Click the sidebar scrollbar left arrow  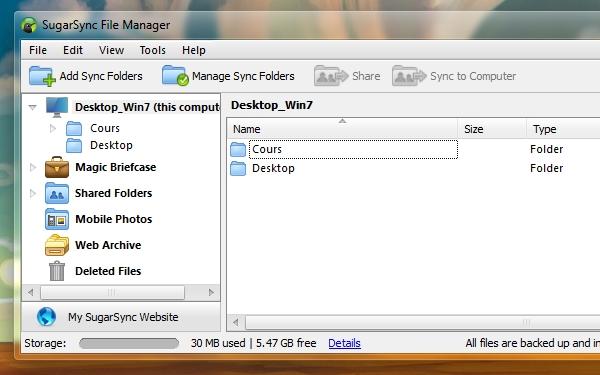coord(31,293)
